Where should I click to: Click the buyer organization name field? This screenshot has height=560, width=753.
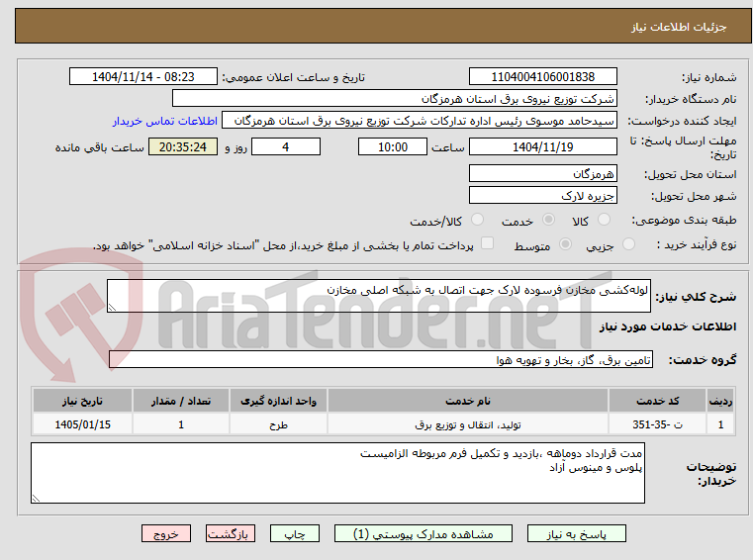[394, 99]
